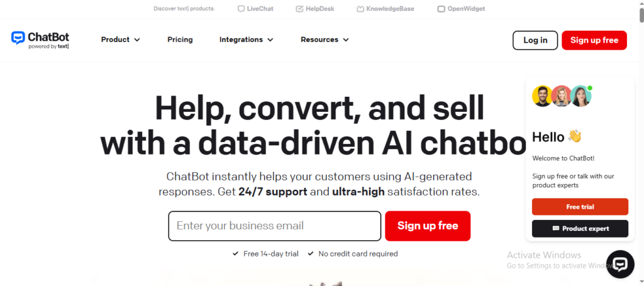This screenshot has width=644, height=286.
Task: Click the waving hand emoji
Action: pyautogui.click(x=575, y=136)
